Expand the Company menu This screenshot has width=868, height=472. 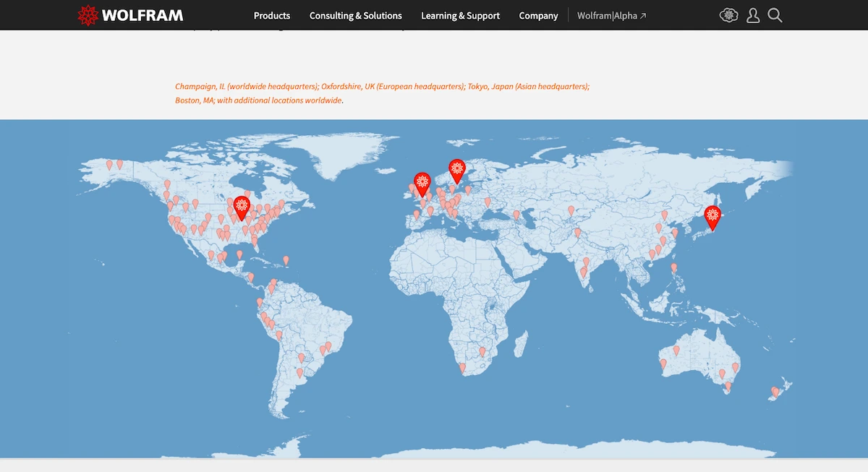[x=538, y=15]
